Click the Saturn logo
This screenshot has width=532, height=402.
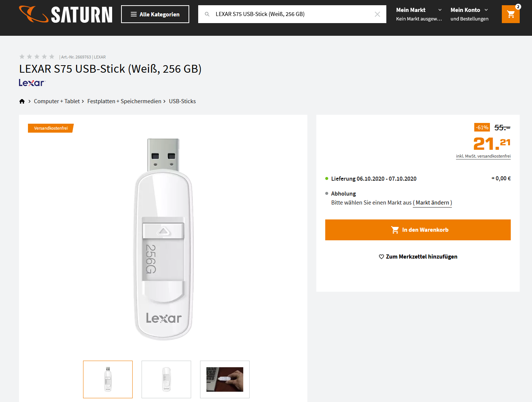point(66,15)
